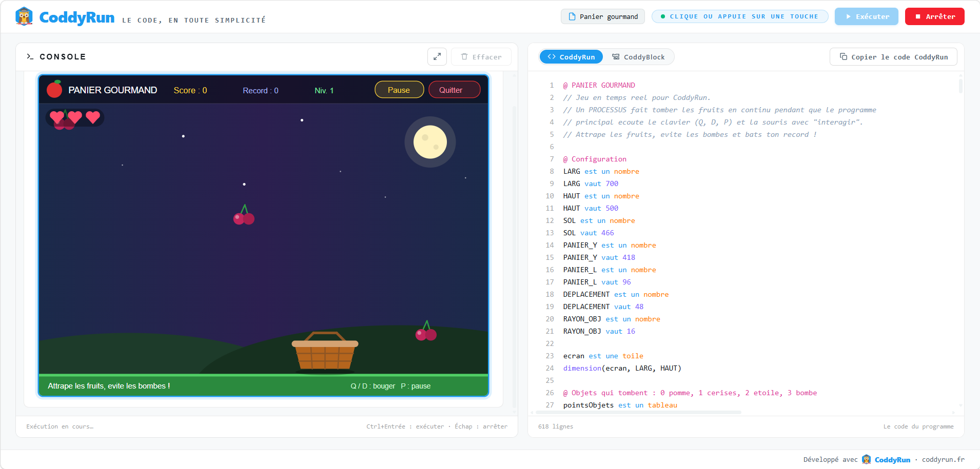Click the coddyrun.fr footer link
Viewport: 980px width, 469px height.
[943, 459]
